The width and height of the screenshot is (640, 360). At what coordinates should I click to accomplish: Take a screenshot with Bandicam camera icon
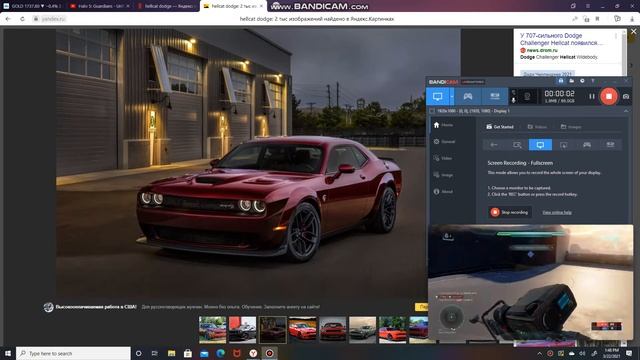626,97
